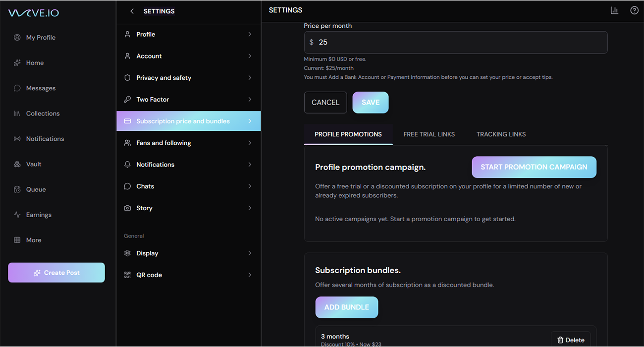Image resolution: width=644 pixels, height=347 pixels.
Task: Open the QR code settings chevron
Action: tap(250, 275)
